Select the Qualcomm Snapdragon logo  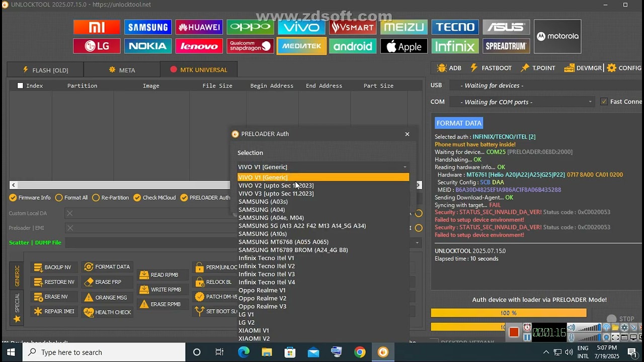click(251, 46)
